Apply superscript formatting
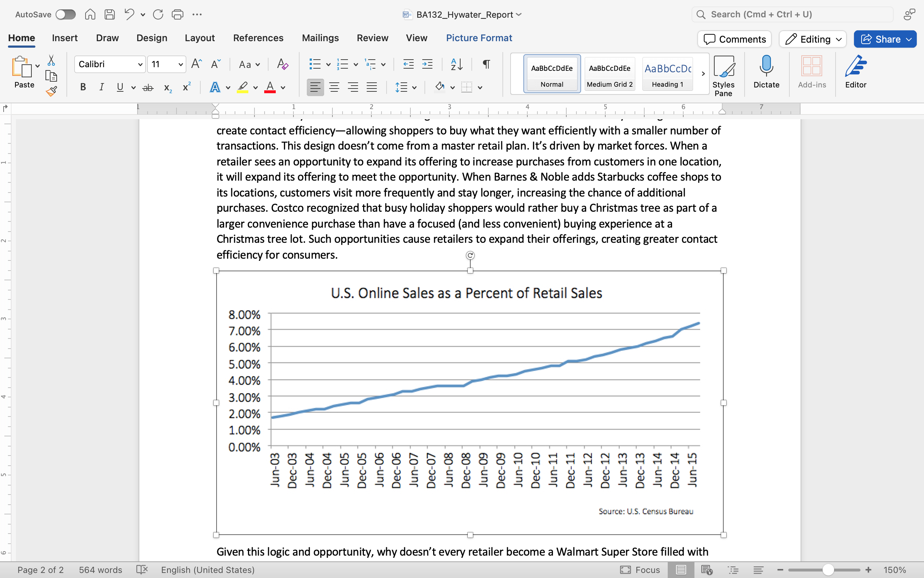Viewport: 924px width, 578px height. point(186,87)
